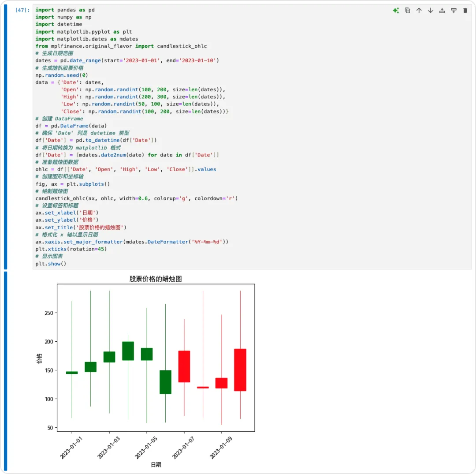Click the 'candlestick_ohlc(ax, ohlc, width=0.6' line
Image resolution: width=476 pixels, height=474 pixels.
click(x=137, y=198)
